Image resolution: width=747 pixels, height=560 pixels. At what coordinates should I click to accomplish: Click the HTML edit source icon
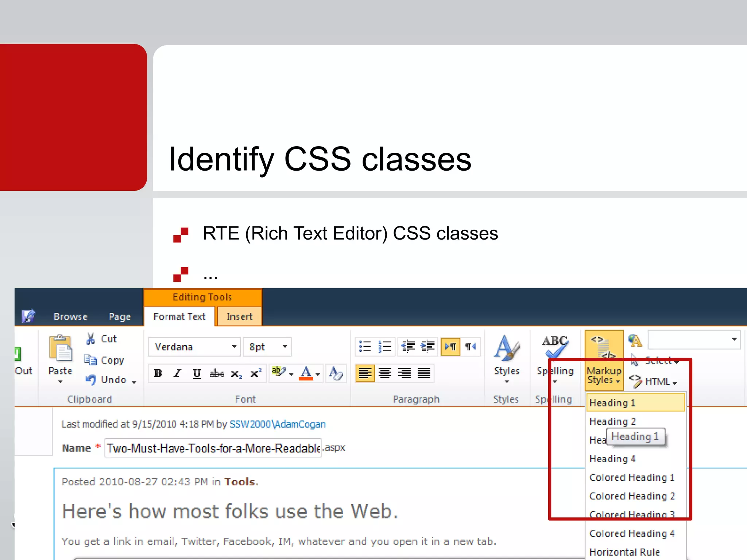pos(635,381)
